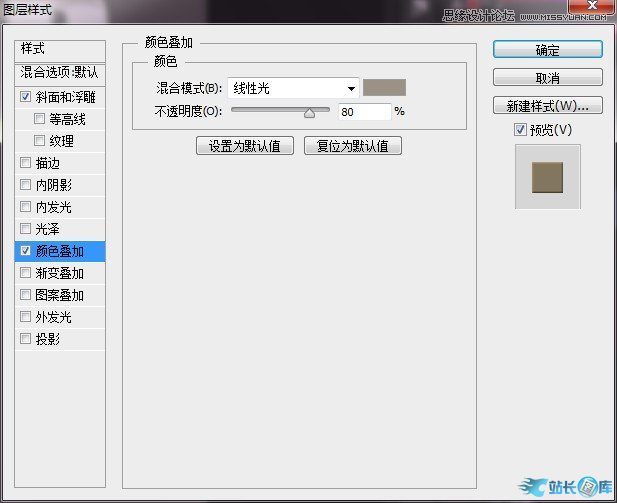Click 新建样式(W)... button
Viewport: 617px width, 503px height.
(x=547, y=105)
